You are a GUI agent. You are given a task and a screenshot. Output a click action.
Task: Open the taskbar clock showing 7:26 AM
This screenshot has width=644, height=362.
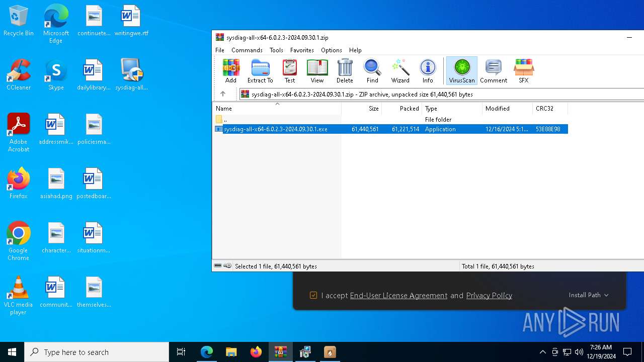coord(602,352)
